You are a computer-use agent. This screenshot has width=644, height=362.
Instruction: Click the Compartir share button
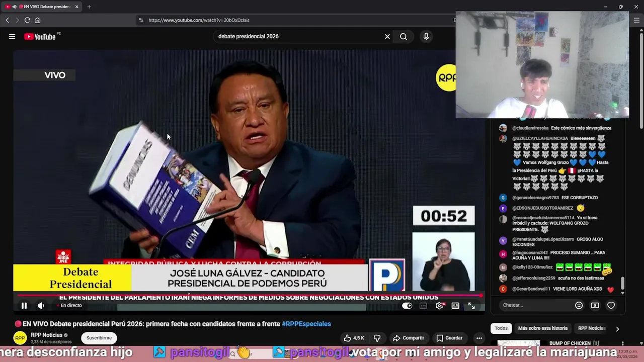click(x=409, y=338)
